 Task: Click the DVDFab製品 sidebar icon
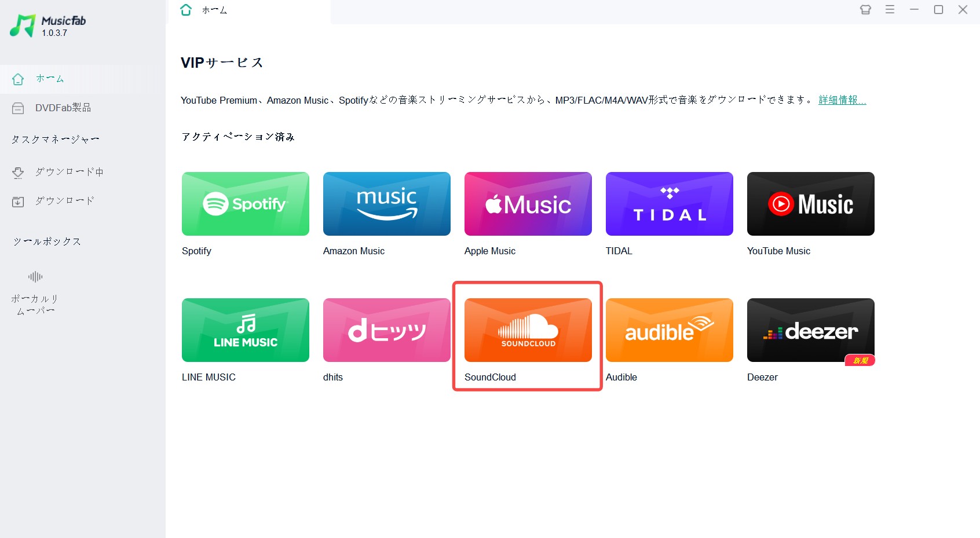18,108
